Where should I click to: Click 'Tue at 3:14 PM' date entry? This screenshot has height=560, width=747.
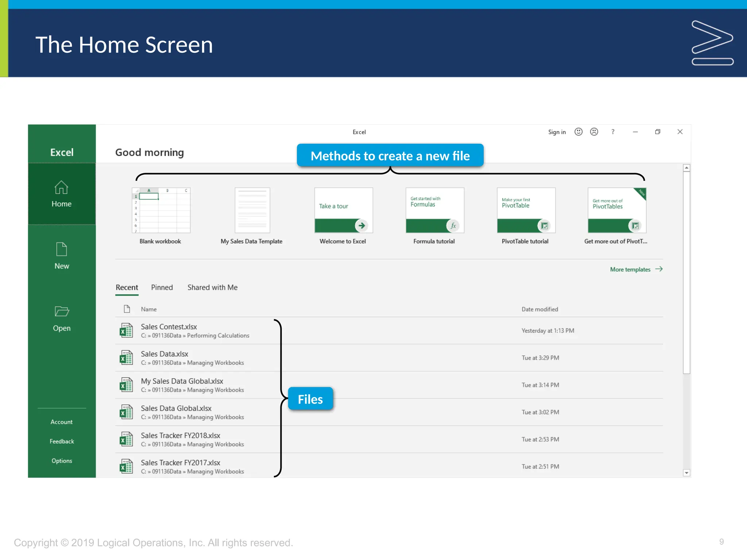[540, 385]
